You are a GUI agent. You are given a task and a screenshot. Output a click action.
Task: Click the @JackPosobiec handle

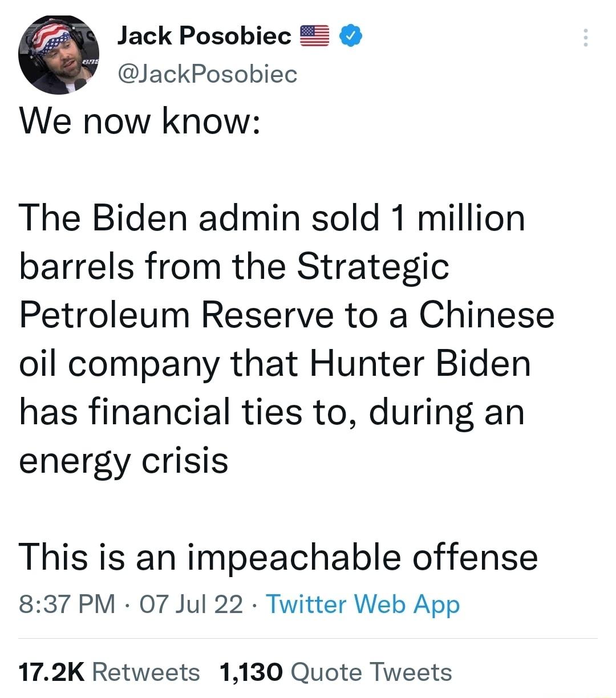pyautogui.click(x=207, y=74)
